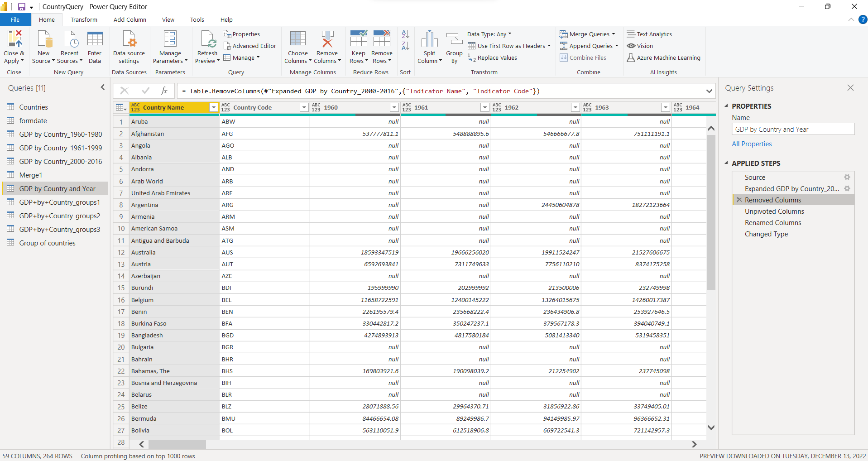The width and height of the screenshot is (868, 461).
Task: Open Azure Machine Learning
Action: (663, 58)
